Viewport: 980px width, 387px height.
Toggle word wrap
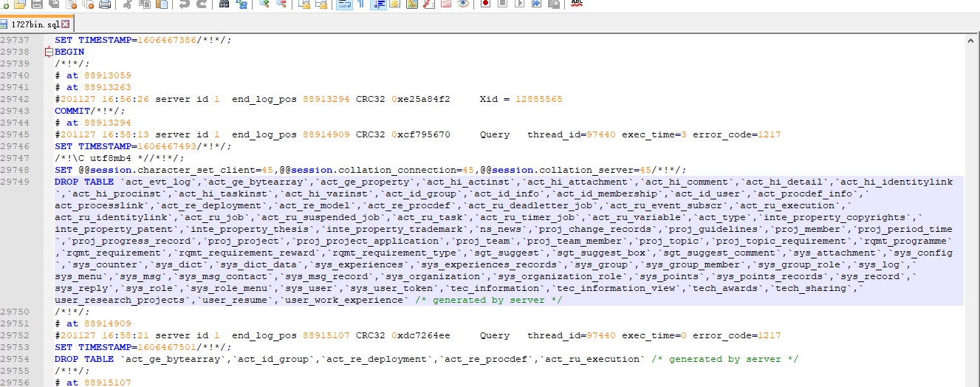point(344,4)
